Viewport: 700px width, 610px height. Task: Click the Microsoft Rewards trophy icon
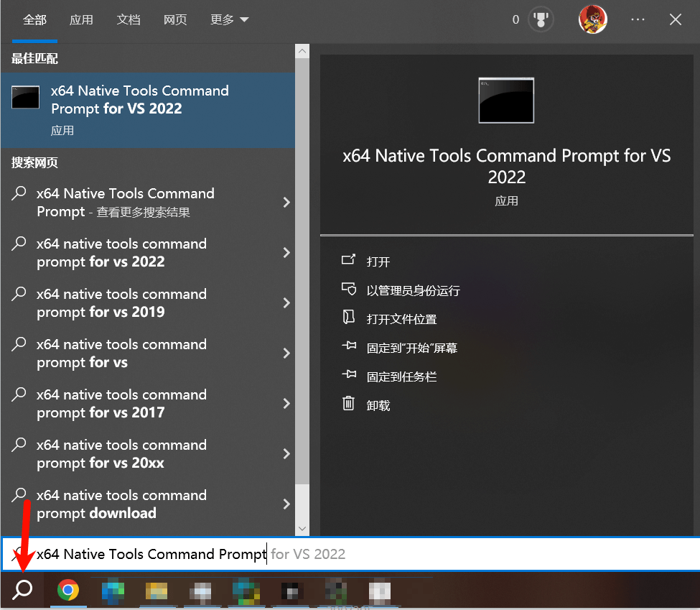click(x=541, y=19)
